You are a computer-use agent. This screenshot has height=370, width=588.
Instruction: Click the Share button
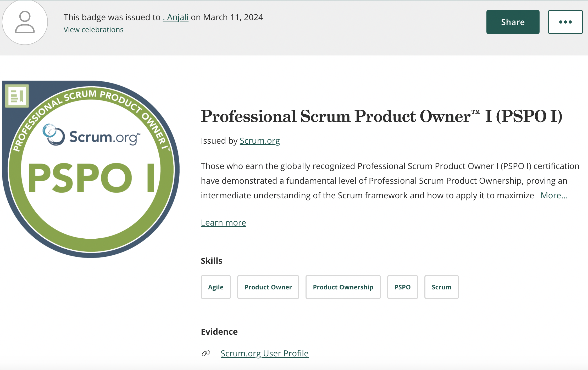tap(513, 22)
